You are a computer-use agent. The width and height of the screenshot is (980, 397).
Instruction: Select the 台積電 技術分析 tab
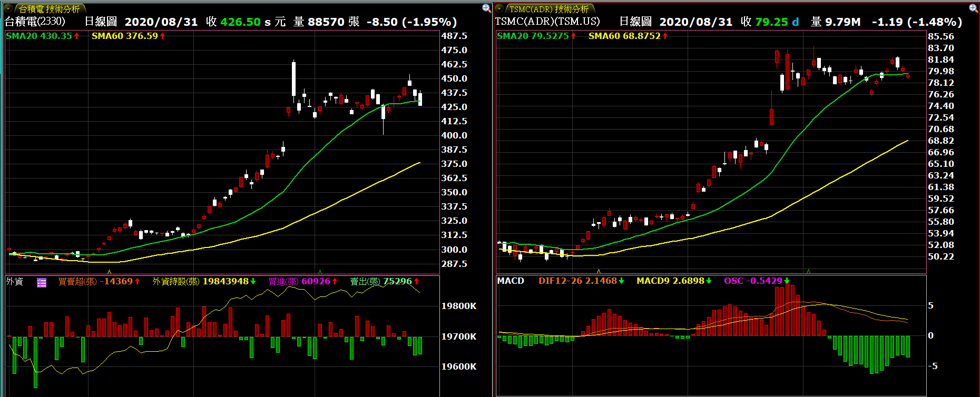(x=50, y=9)
